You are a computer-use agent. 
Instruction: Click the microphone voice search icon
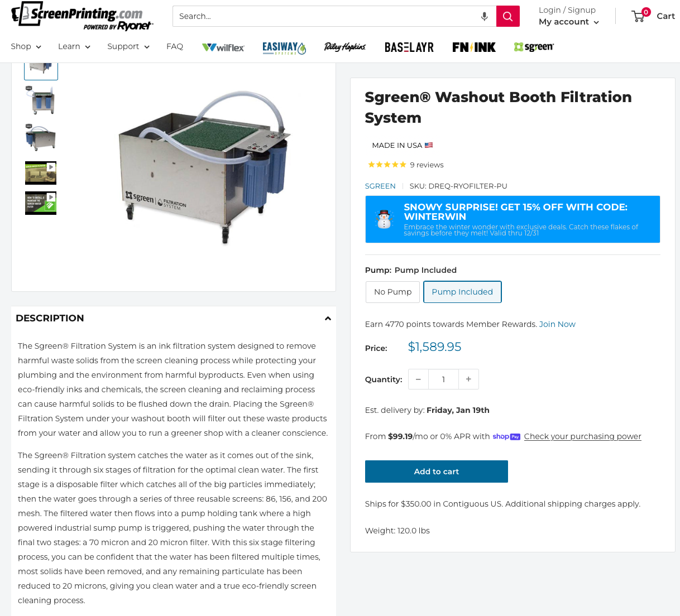coord(484,16)
